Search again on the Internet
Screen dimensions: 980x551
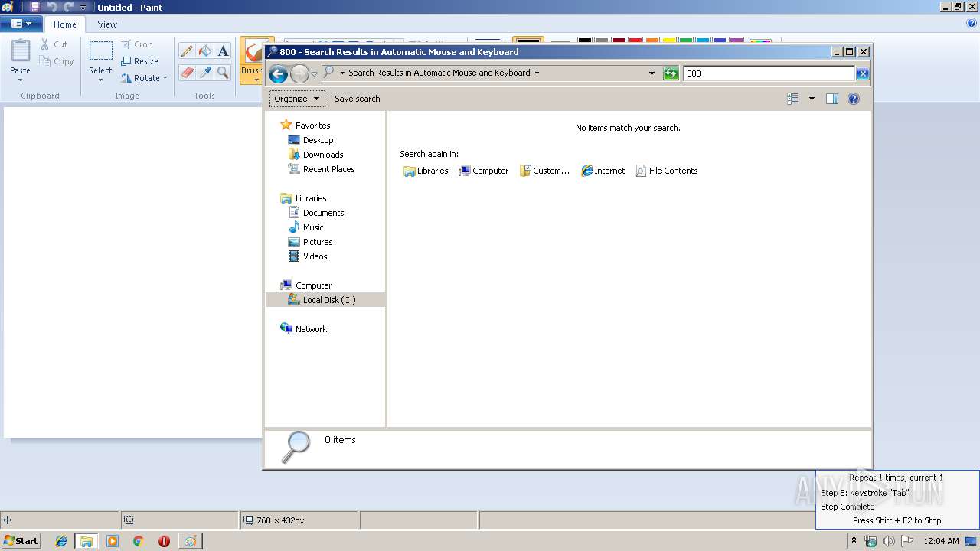(x=603, y=171)
